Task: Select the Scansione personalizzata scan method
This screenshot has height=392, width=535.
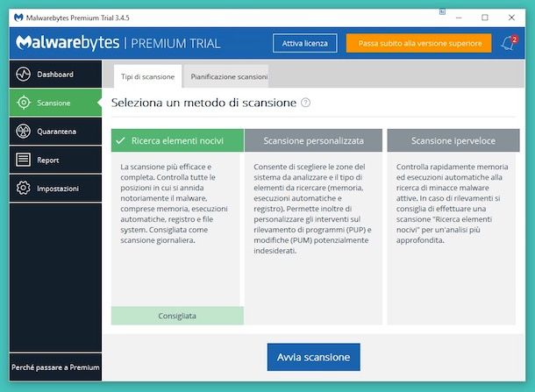Action: tap(313, 140)
